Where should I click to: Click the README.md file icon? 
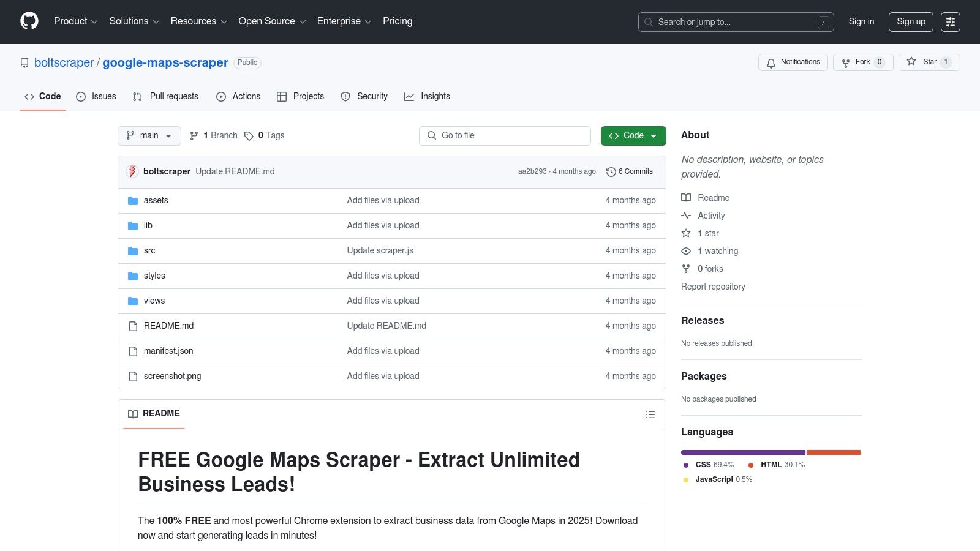tap(133, 326)
